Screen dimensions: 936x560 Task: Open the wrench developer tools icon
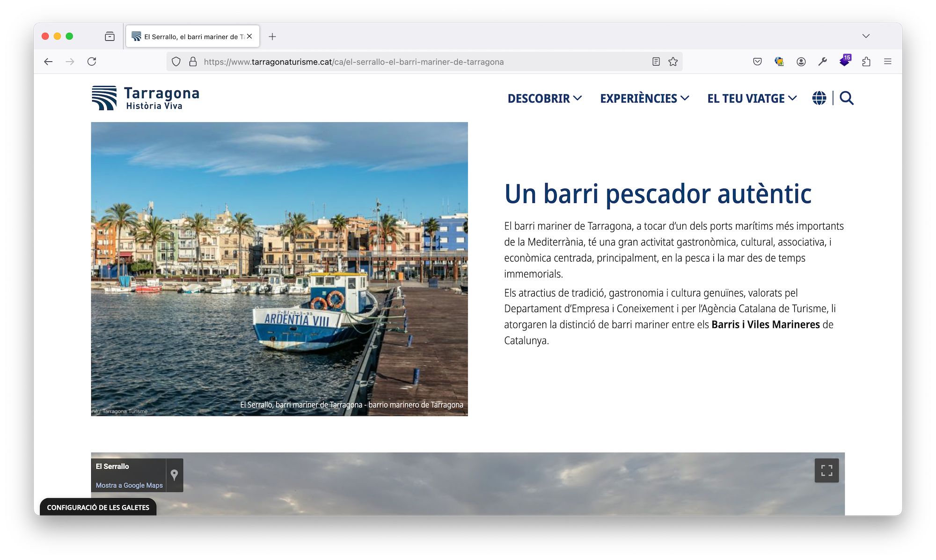coord(823,62)
